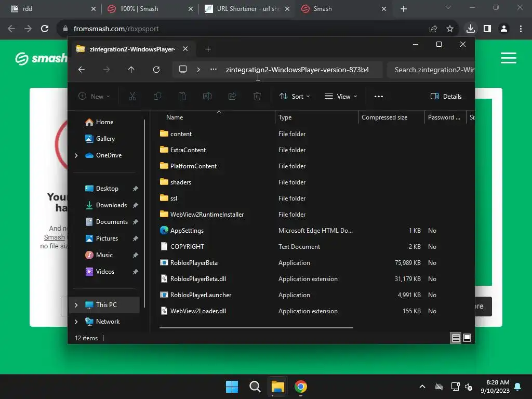Switch to the 100% | Smash tab
This screenshot has width=532, height=399.
pos(150,9)
